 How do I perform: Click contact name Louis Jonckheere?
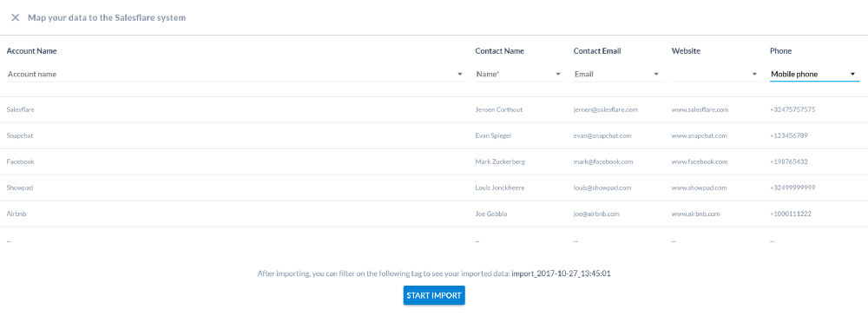pyautogui.click(x=500, y=188)
